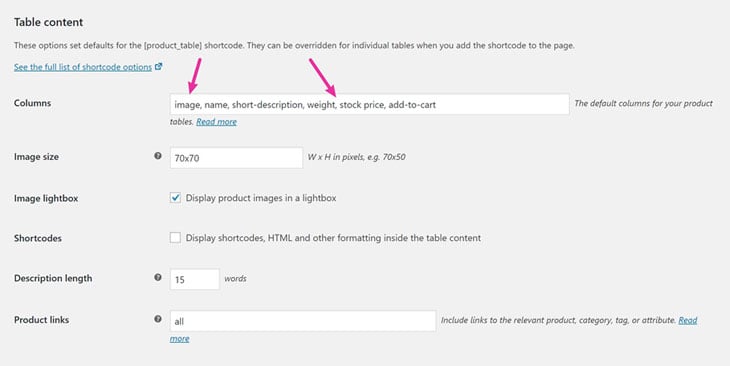Click the Image size setting label
This screenshot has height=366, width=730.
click(36, 157)
